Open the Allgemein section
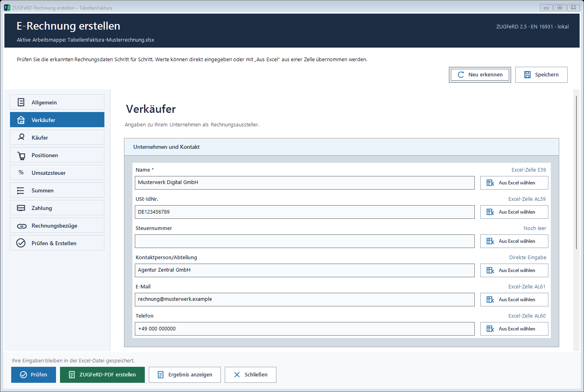The image size is (584, 392). (57, 102)
